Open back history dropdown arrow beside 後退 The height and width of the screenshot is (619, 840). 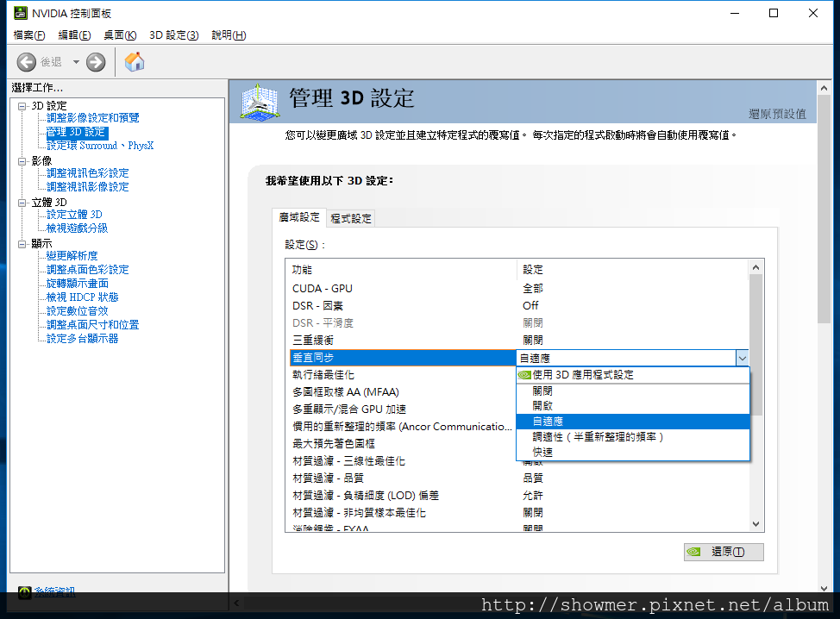pos(76,62)
